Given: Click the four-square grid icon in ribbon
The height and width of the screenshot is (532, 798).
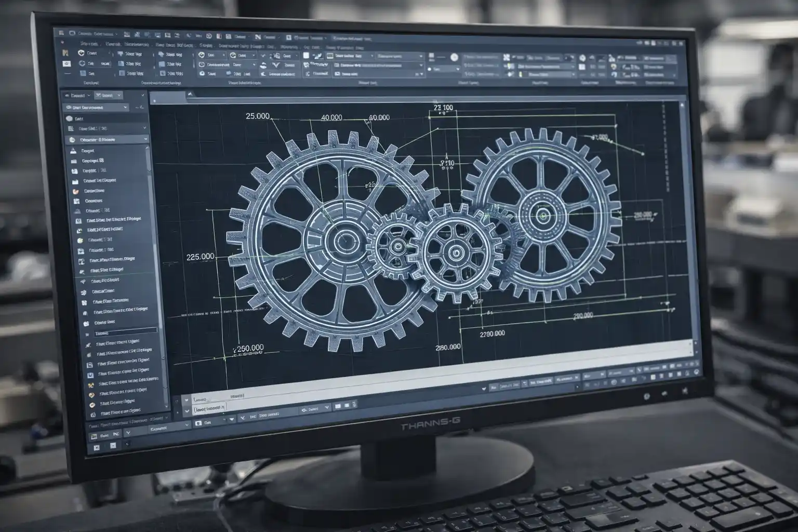Looking at the screenshot, I should (x=507, y=58).
